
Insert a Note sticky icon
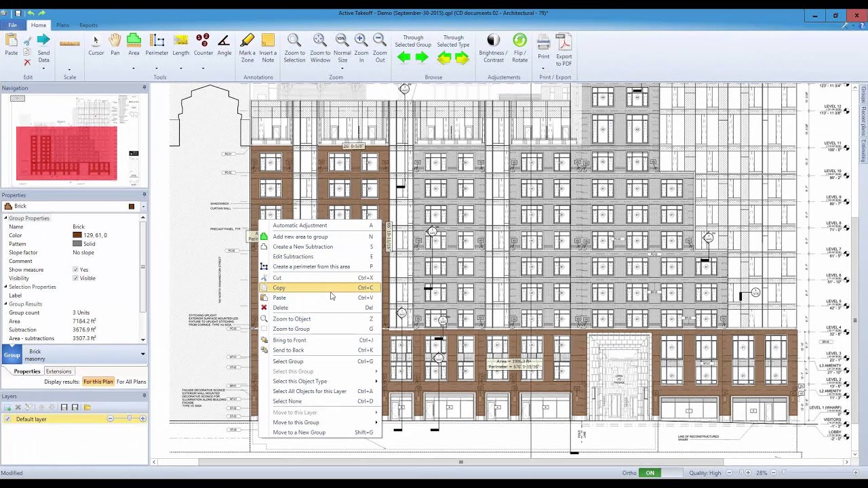268,47
